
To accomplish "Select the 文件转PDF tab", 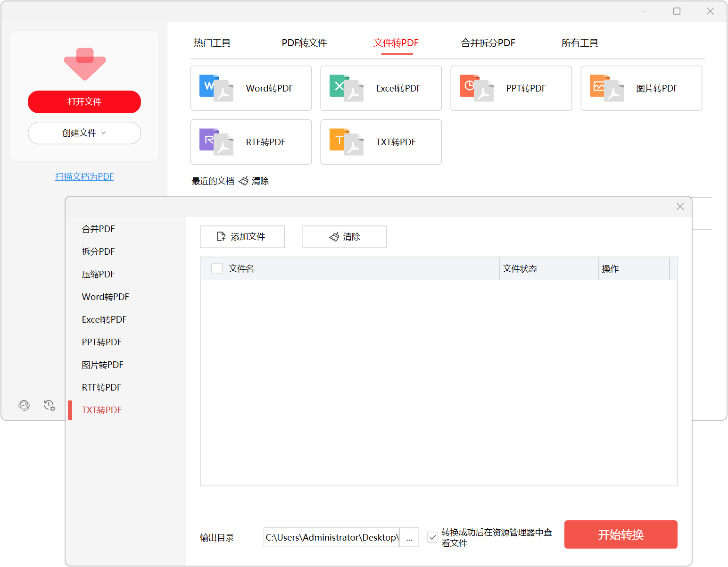I will click(396, 43).
